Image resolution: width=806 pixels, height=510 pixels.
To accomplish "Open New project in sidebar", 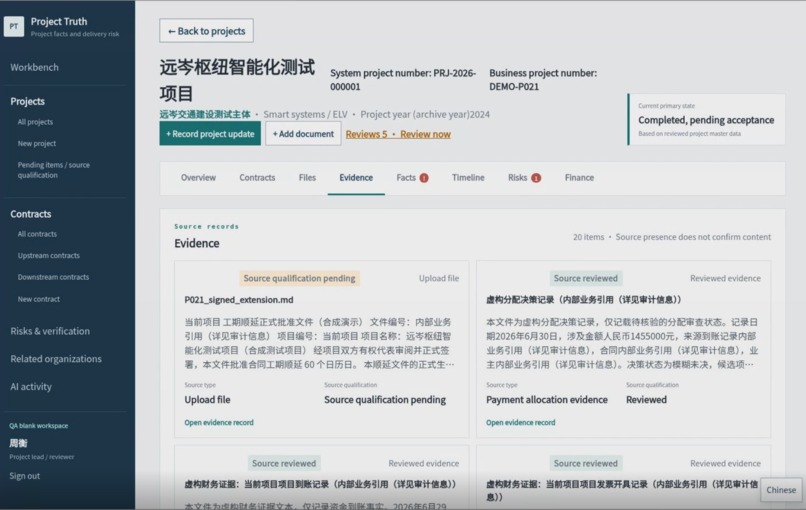I will point(37,143).
